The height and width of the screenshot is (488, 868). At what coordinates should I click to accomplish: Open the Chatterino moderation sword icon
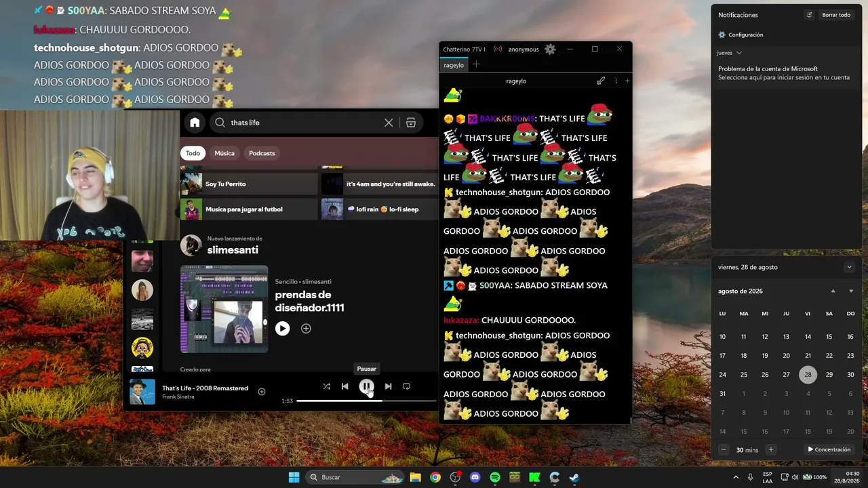click(601, 81)
